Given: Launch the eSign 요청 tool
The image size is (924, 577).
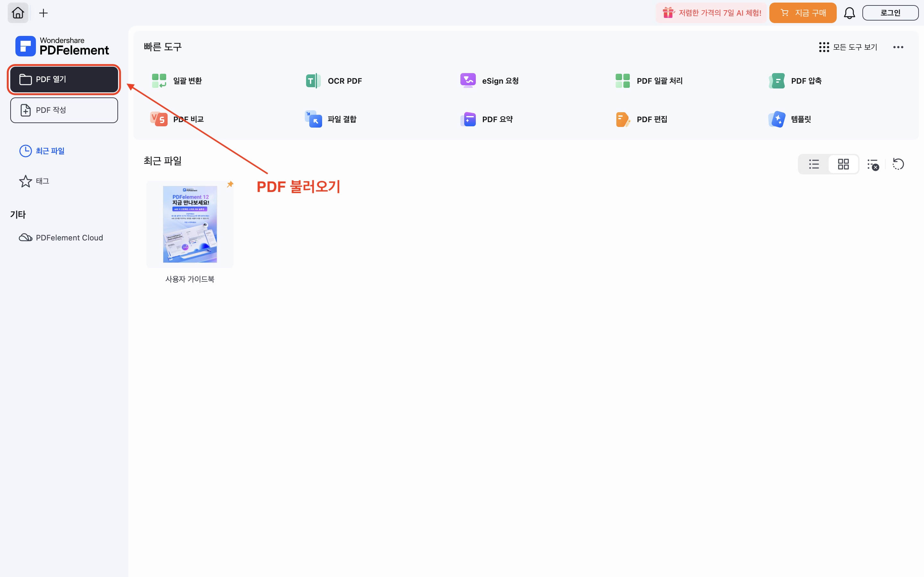Looking at the screenshot, I should pos(490,81).
